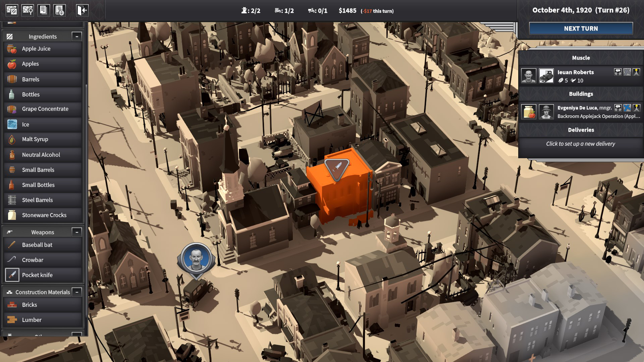Collapse the Construction Materials section
Viewport: 644px width, 362px height.
tap(77, 292)
